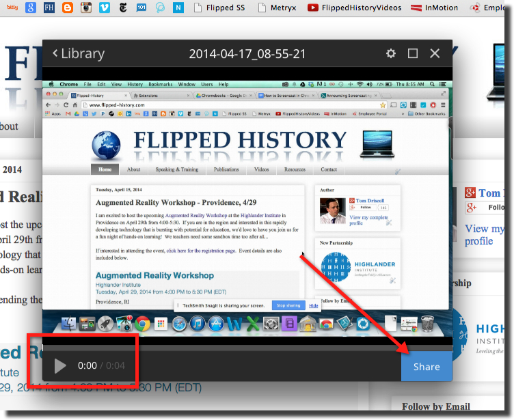
Task: Open the player settings gear
Action: (x=391, y=53)
